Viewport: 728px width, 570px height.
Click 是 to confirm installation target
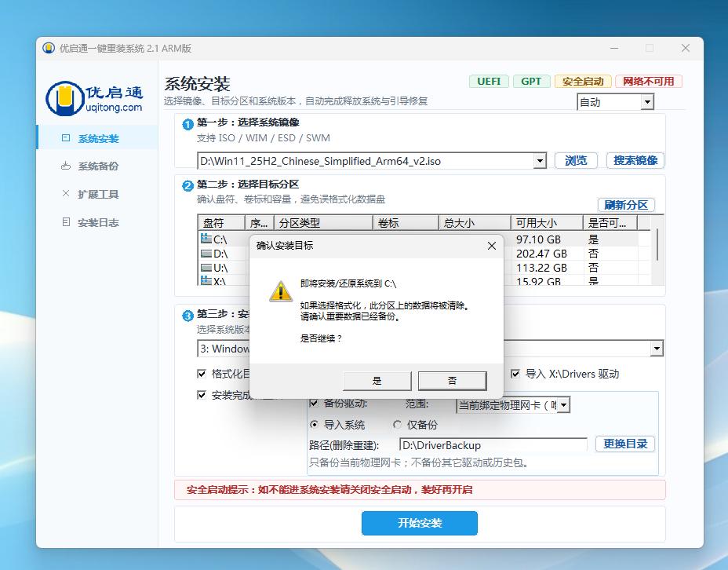point(377,381)
